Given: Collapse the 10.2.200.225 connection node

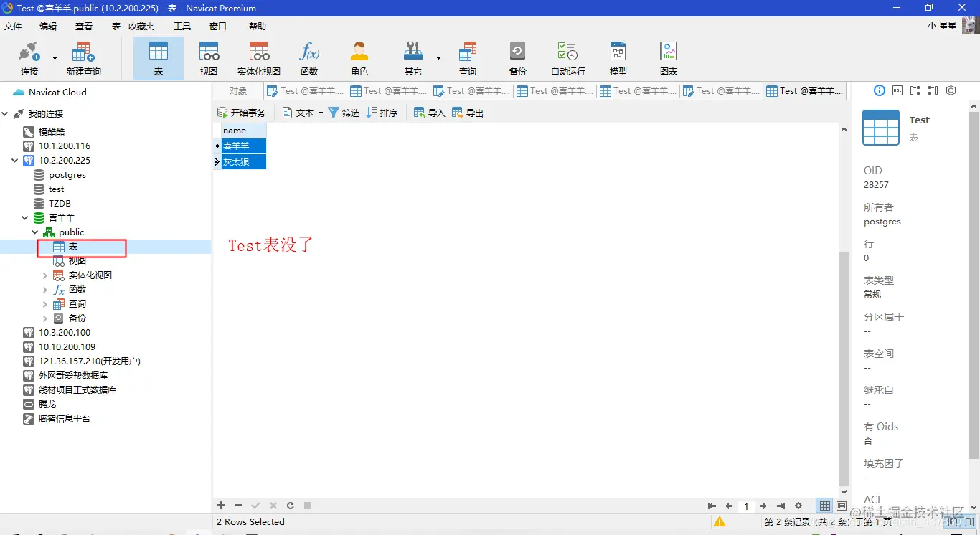Looking at the screenshot, I should pyautogui.click(x=15, y=160).
